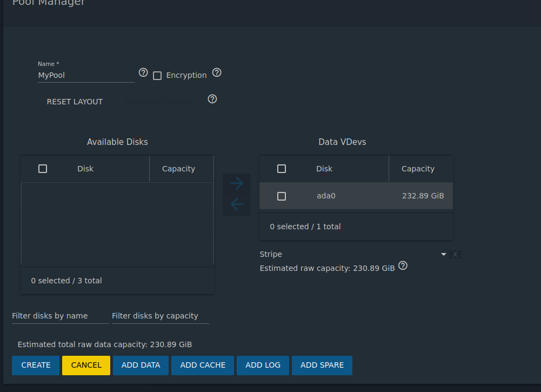
Task: Focus the Filter disks by name field
Action: (x=60, y=316)
